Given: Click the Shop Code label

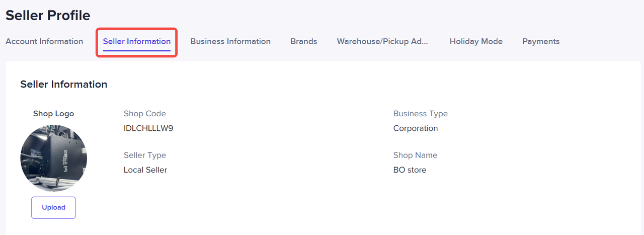Looking at the screenshot, I should click(145, 114).
